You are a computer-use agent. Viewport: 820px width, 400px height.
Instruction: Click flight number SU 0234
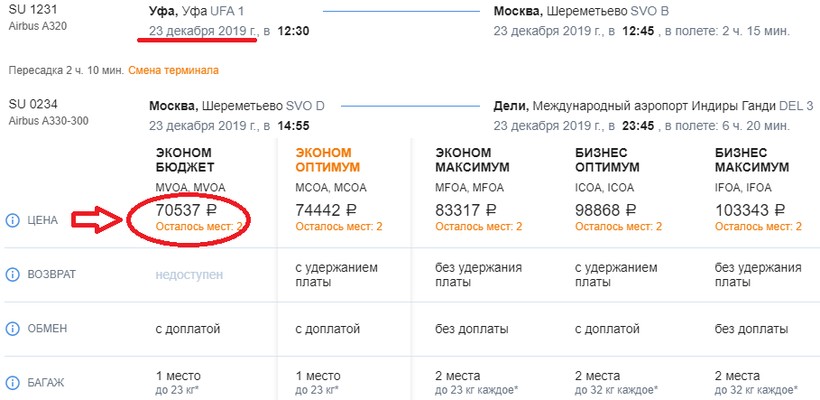[30, 105]
